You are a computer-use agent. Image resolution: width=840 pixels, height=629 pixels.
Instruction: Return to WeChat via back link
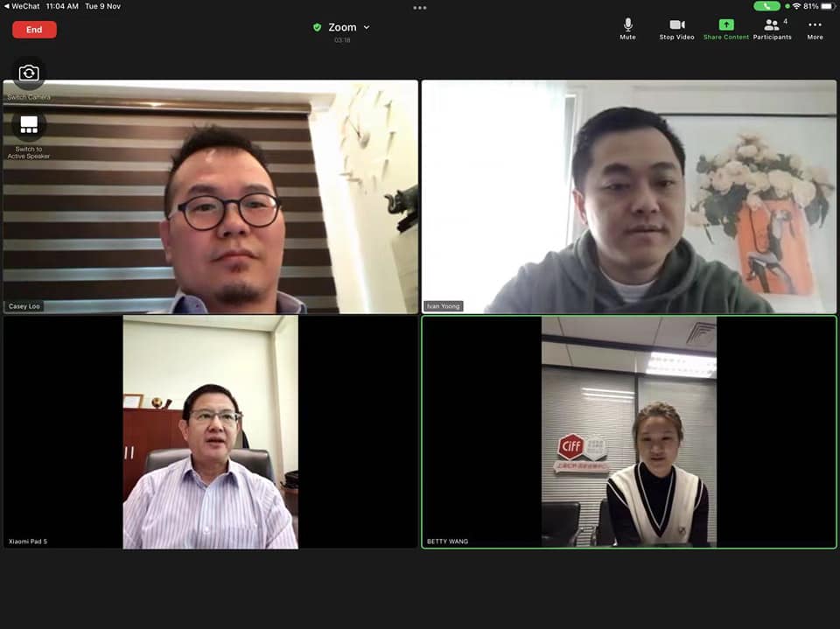click(22, 6)
